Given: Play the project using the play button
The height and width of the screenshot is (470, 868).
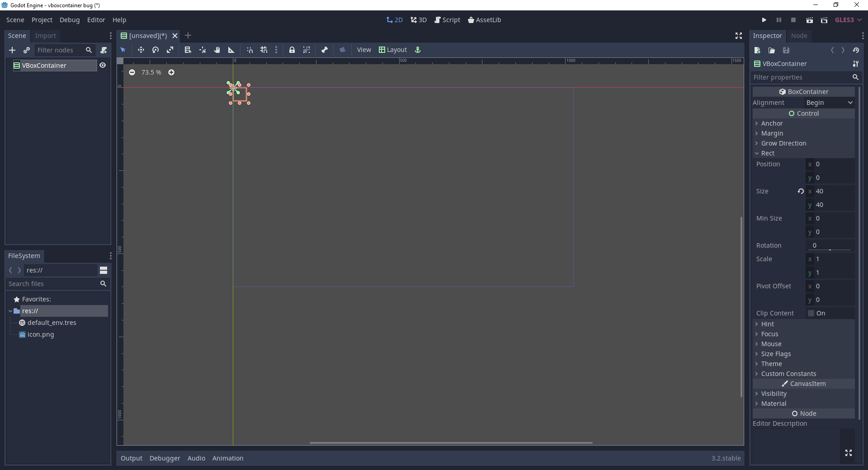Looking at the screenshot, I should [764, 20].
